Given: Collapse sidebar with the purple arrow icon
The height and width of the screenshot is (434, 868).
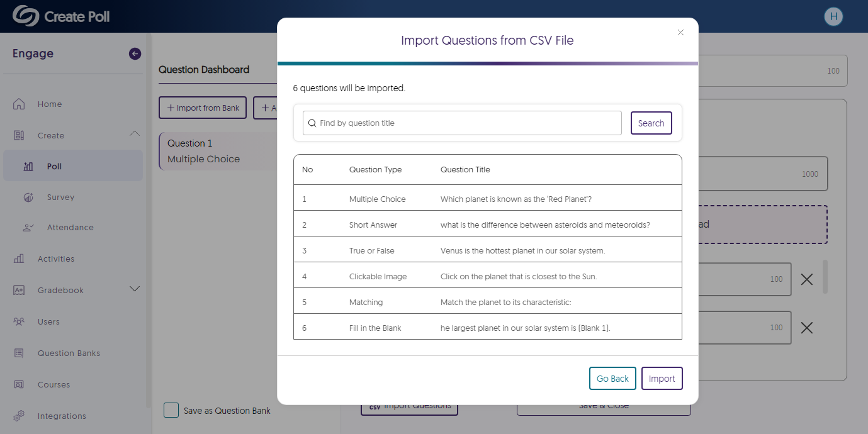Looking at the screenshot, I should 135,53.
